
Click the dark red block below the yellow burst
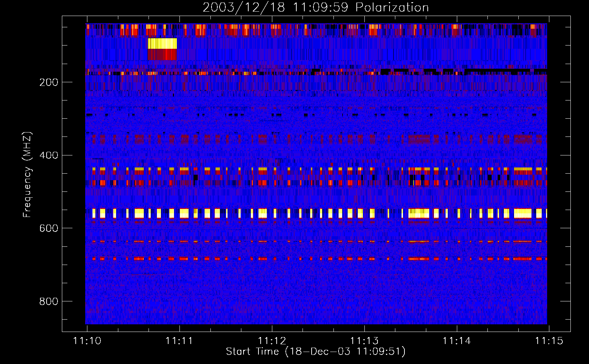(x=162, y=55)
